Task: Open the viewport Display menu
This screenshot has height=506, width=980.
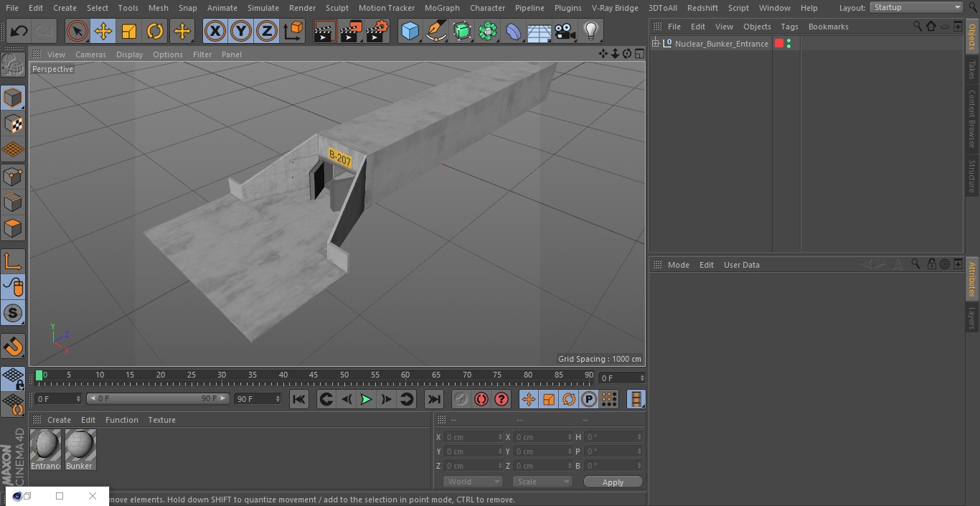Action: pyautogui.click(x=129, y=55)
